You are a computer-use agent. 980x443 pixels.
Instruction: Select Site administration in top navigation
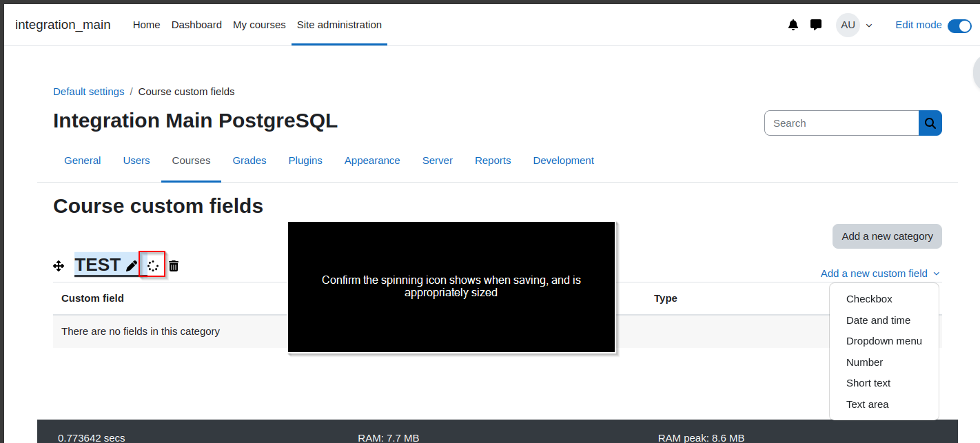tap(339, 25)
